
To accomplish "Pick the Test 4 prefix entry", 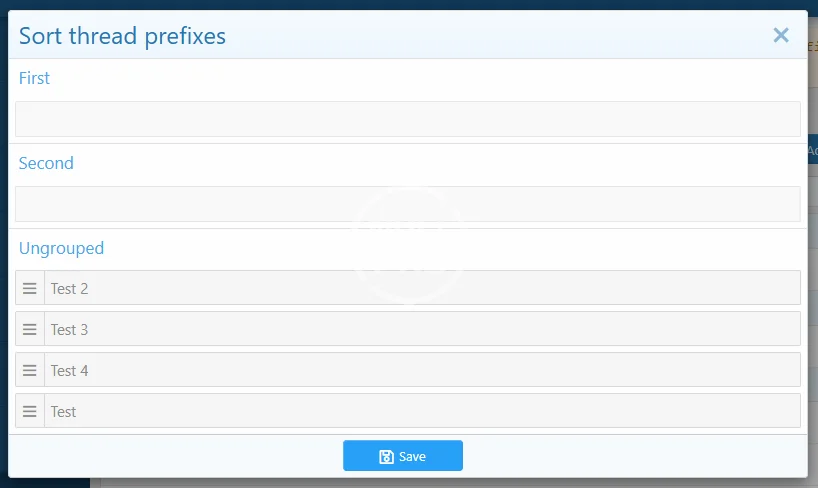I will tap(421, 370).
